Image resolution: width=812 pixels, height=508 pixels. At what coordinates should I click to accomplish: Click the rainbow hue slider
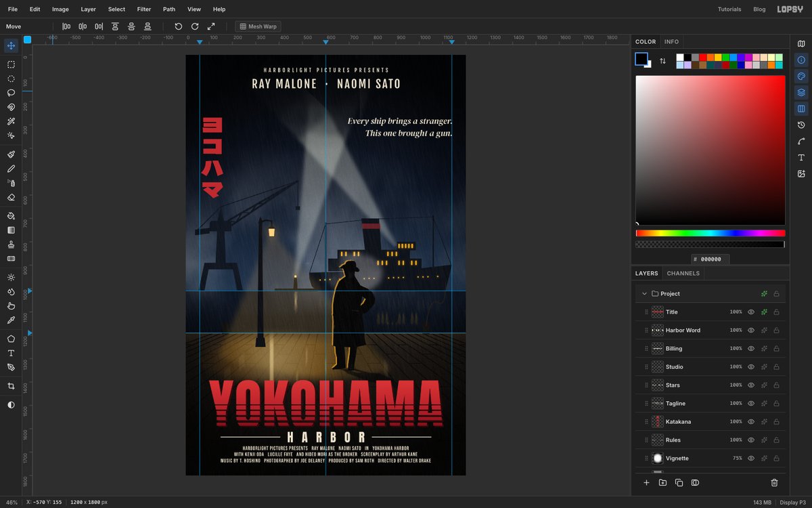coord(710,233)
